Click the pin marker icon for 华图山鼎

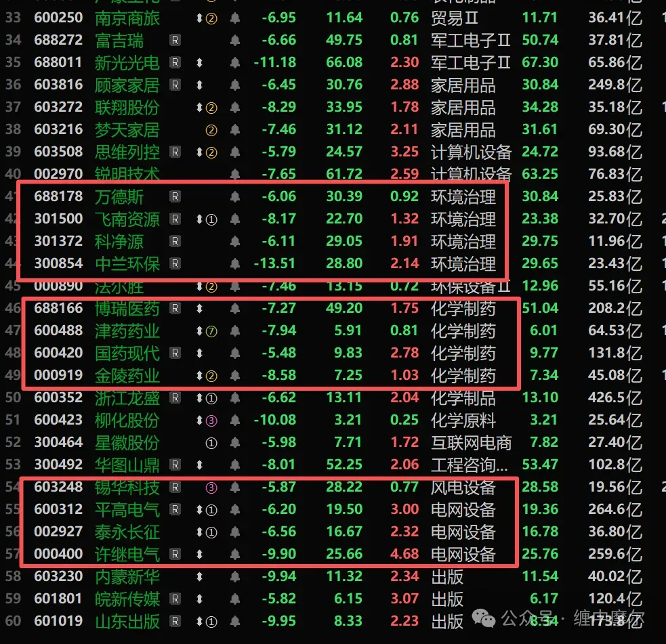199,465
